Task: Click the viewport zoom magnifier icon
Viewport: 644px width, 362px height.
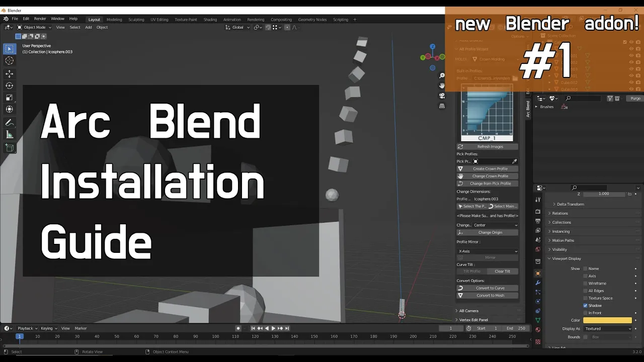Action: [x=442, y=75]
